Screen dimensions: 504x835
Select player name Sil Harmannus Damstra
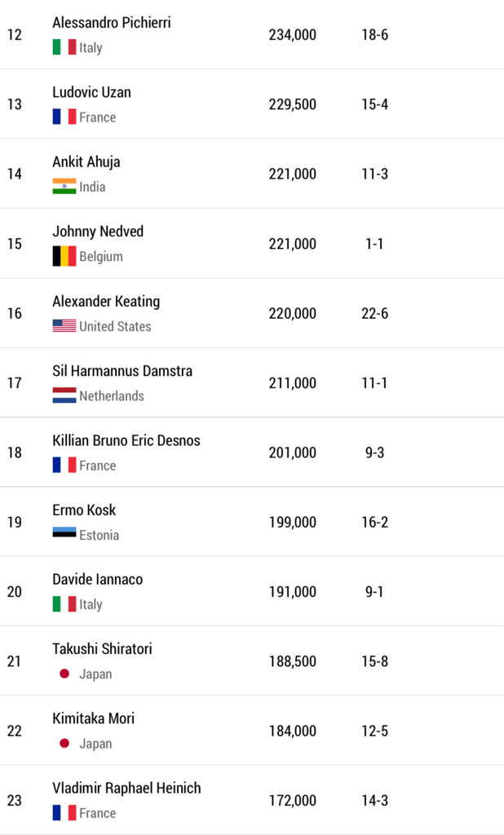pos(122,371)
